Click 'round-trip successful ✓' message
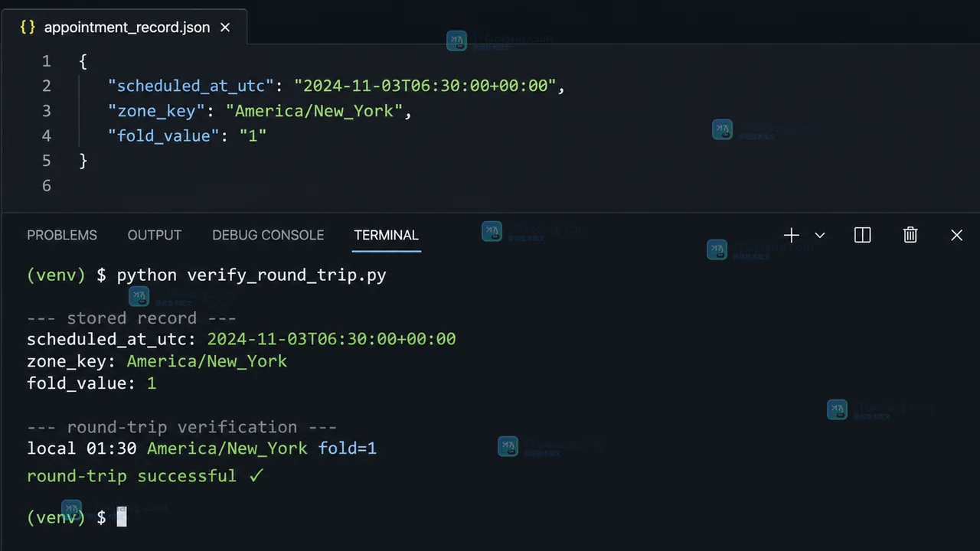 coord(145,476)
